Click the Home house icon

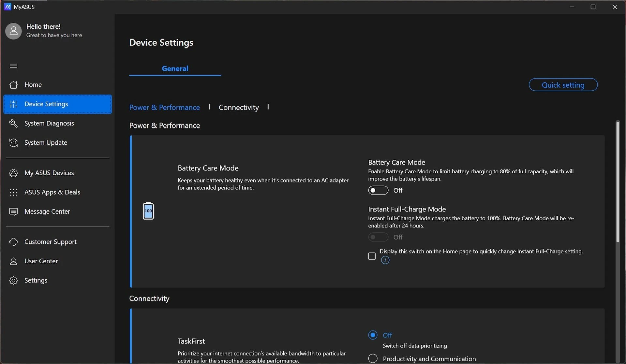pos(13,85)
